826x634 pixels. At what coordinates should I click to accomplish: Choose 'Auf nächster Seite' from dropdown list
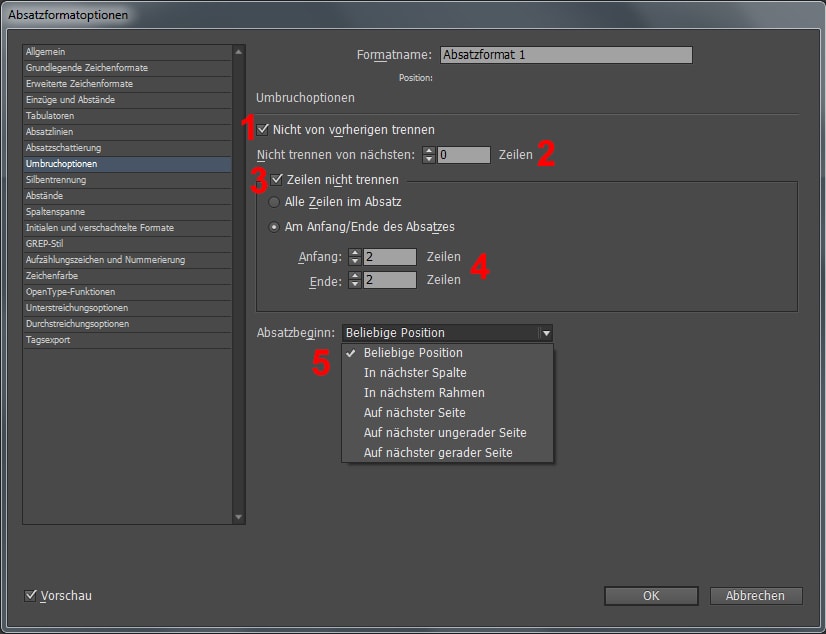pos(414,413)
